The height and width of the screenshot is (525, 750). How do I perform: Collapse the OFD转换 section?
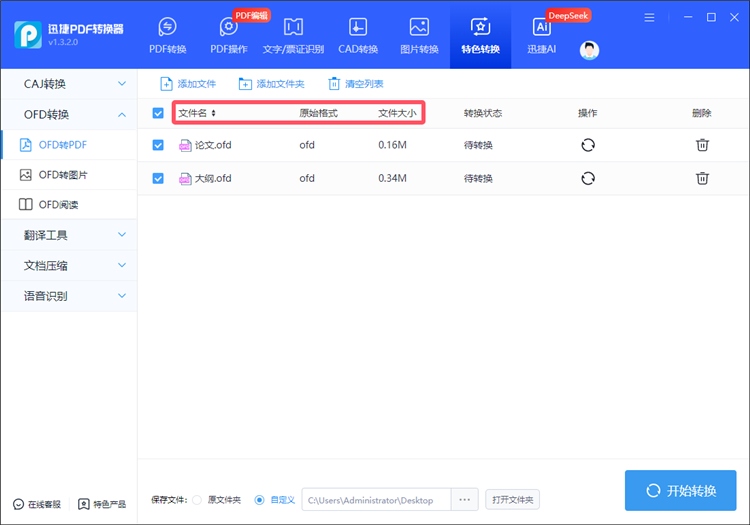pyautogui.click(x=69, y=115)
